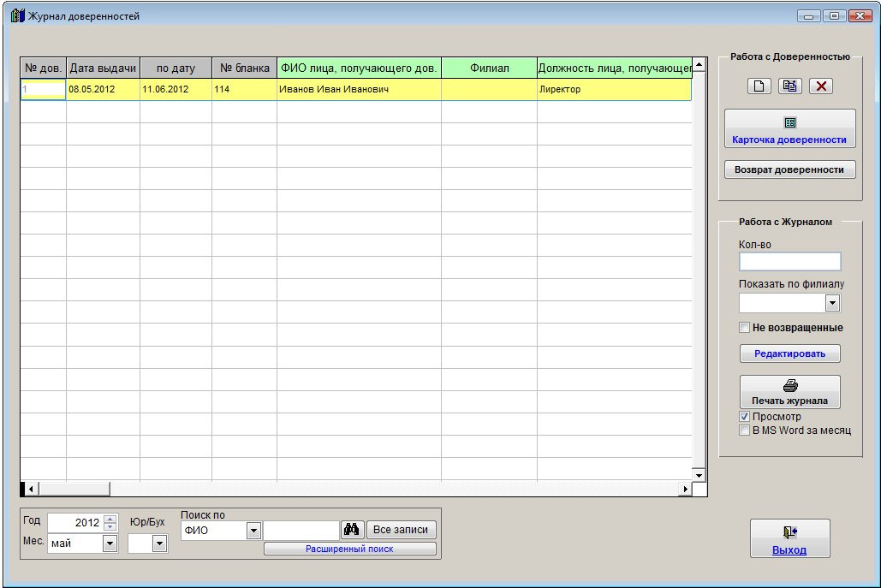
Task: Click the № бланка column header
Action: point(244,68)
